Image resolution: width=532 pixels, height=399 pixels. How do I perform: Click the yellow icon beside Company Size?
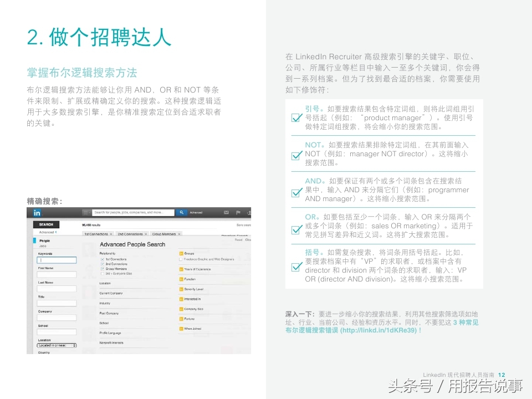click(x=181, y=309)
